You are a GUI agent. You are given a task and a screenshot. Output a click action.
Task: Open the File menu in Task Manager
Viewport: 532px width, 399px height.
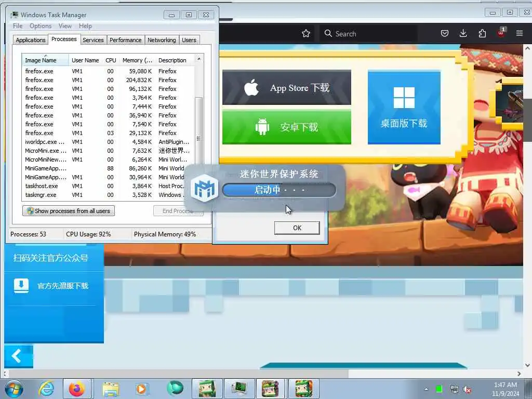click(18, 26)
